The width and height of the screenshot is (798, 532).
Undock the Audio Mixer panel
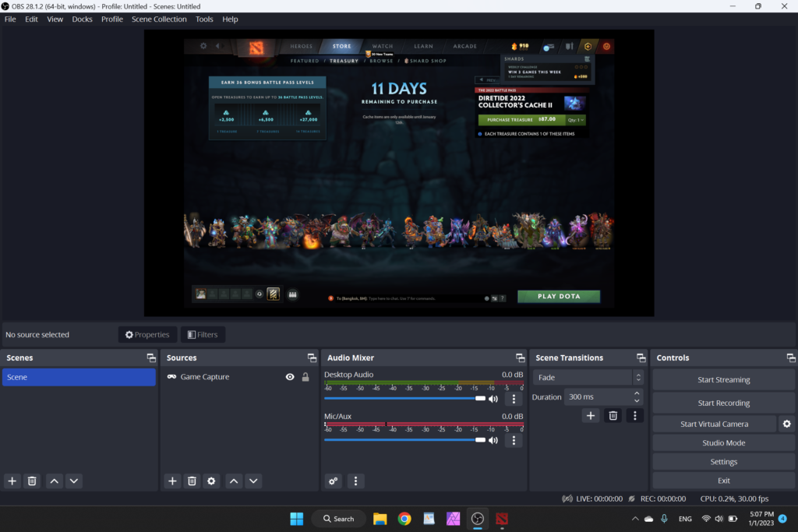[520, 358]
